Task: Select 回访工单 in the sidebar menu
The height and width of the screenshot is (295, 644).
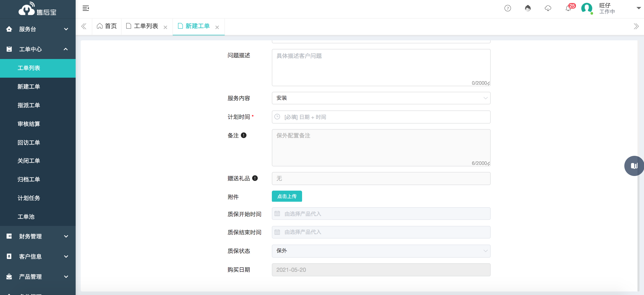Action: tap(29, 142)
